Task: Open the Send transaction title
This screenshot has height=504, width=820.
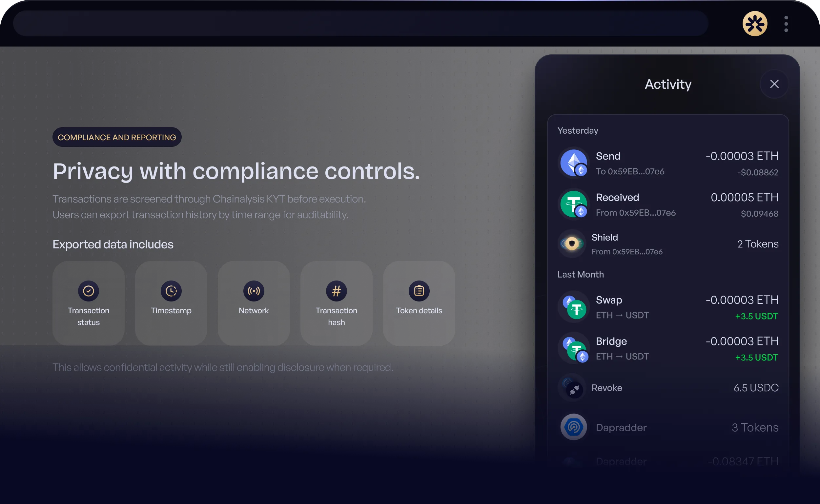Action: coord(608,156)
